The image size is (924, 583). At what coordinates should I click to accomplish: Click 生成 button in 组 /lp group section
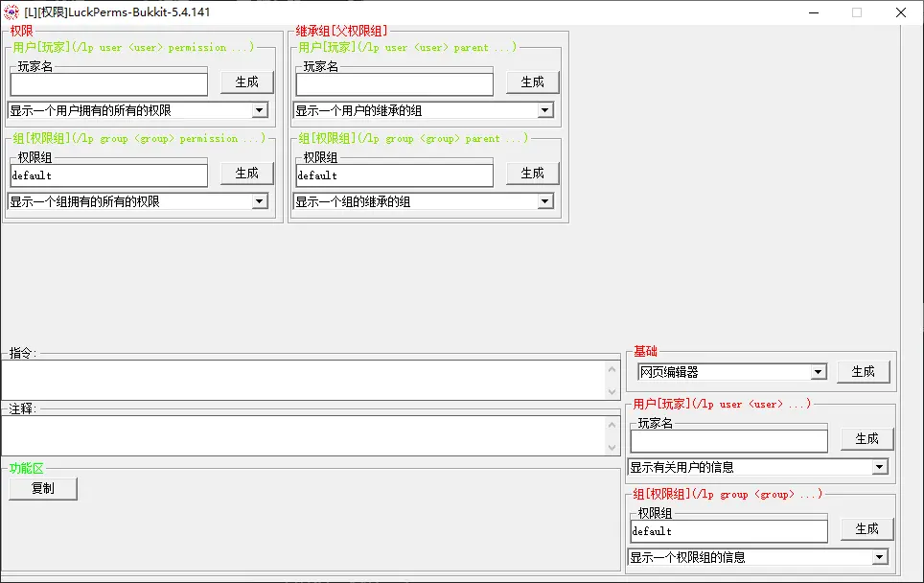tap(866, 529)
